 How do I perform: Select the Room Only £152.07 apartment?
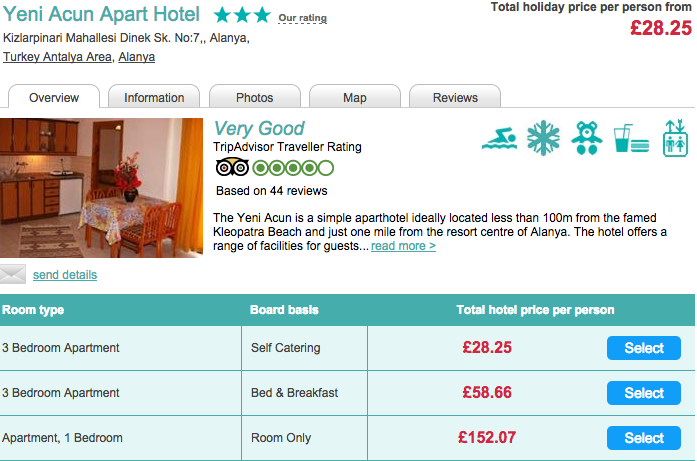(x=644, y=438)
